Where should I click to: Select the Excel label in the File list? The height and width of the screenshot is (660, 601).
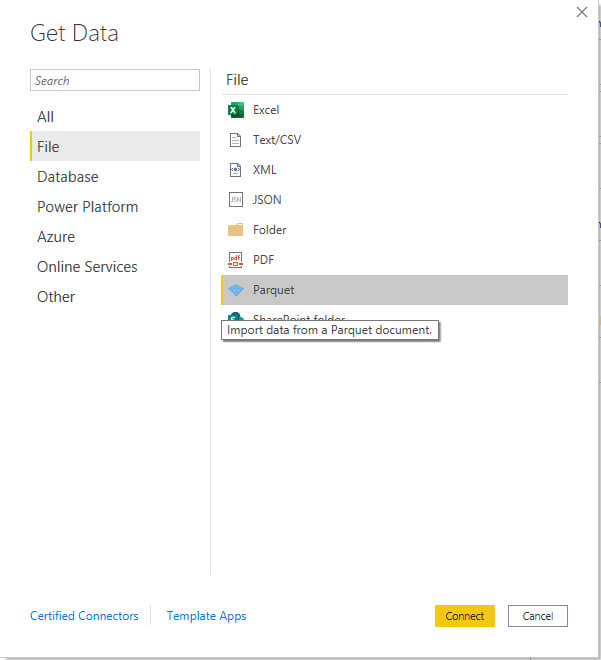click(266, 110)
